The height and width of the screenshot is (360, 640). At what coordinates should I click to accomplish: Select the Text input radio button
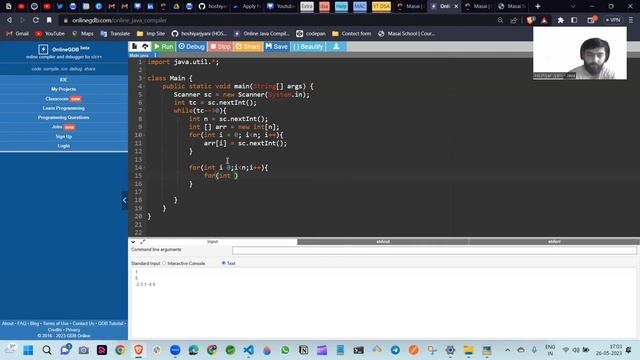point(224,263)
